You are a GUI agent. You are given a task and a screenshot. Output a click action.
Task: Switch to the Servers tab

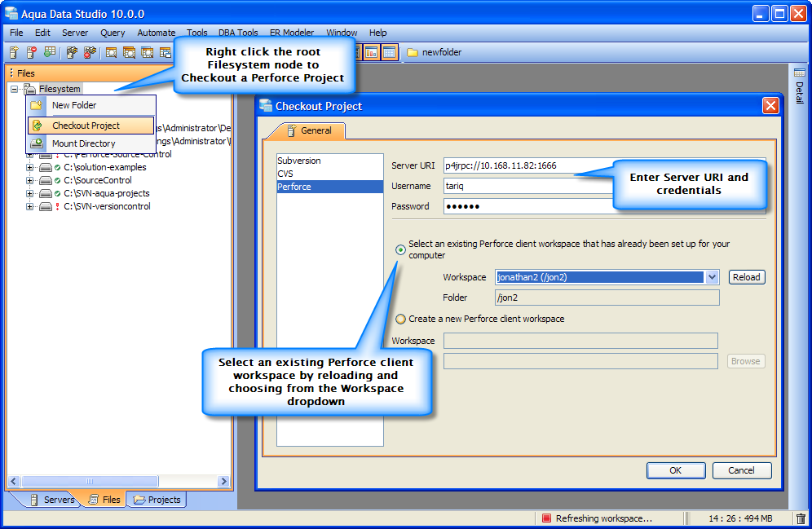pyautogui.click(x=53, y=500)
